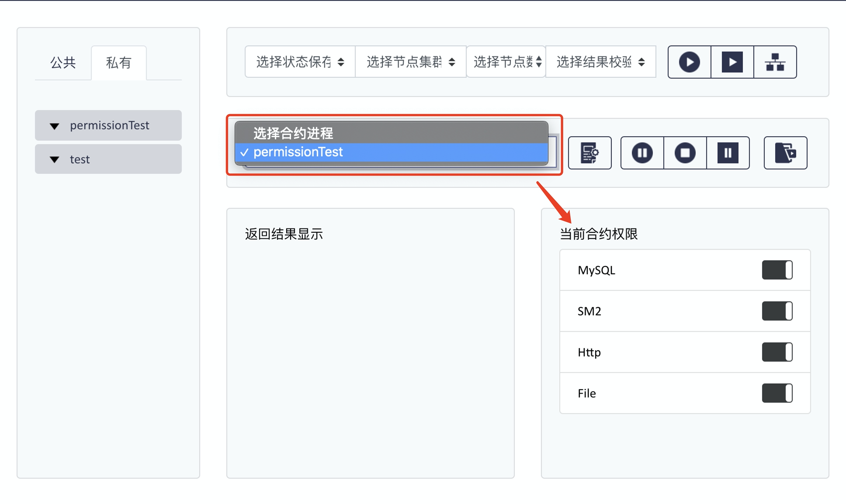This screenshot has width=846, height=504.
Task: Switch off the File permission
Action: click(x=777, y=393)
